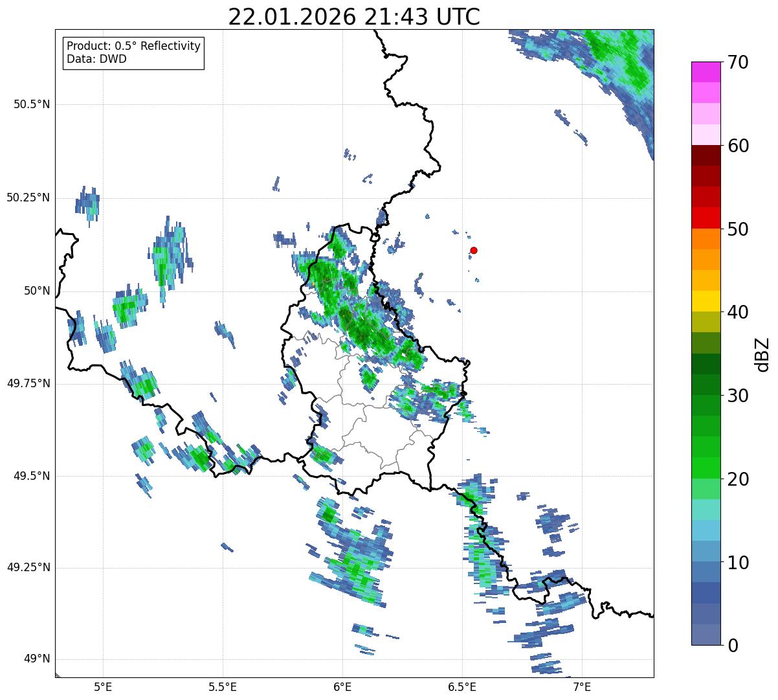Click the latitude label 49.5°N
This screenshot has width=778, height=700.
pos(32,476)
